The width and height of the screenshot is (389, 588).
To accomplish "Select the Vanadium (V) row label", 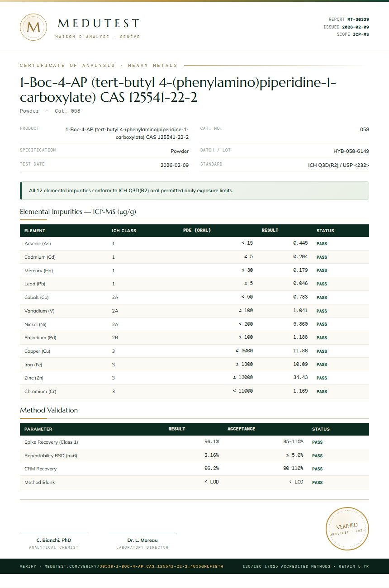I will click(x=39, y=311).
